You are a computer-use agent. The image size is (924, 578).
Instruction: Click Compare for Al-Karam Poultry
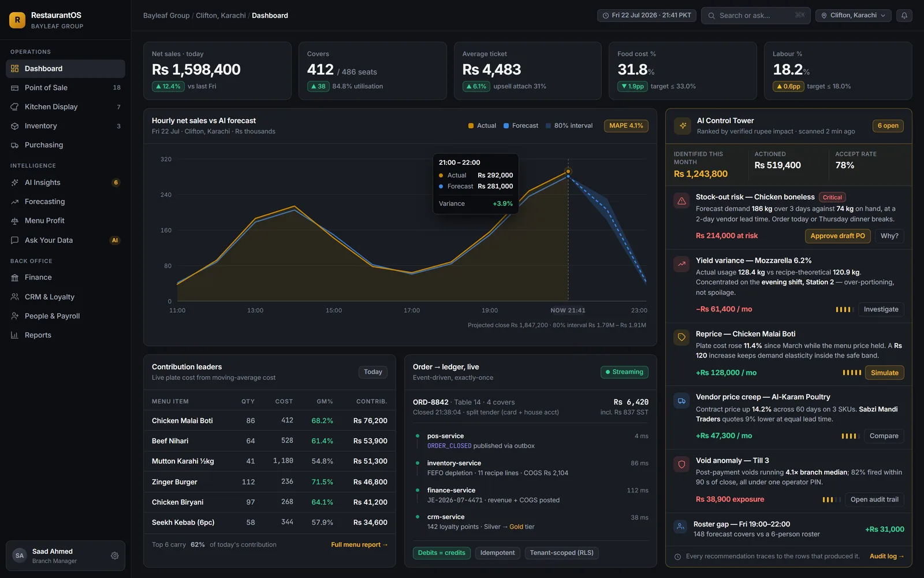pos(884,436)
